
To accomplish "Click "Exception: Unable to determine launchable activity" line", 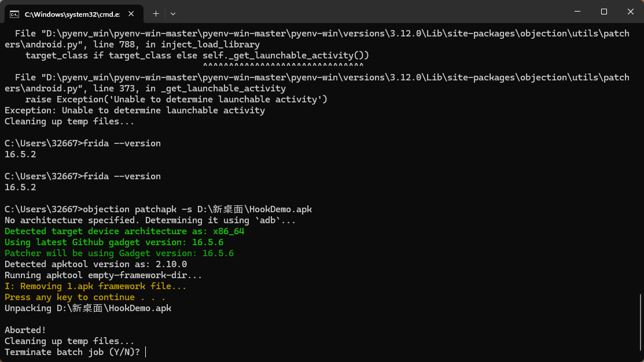I will tap(135, 110).
